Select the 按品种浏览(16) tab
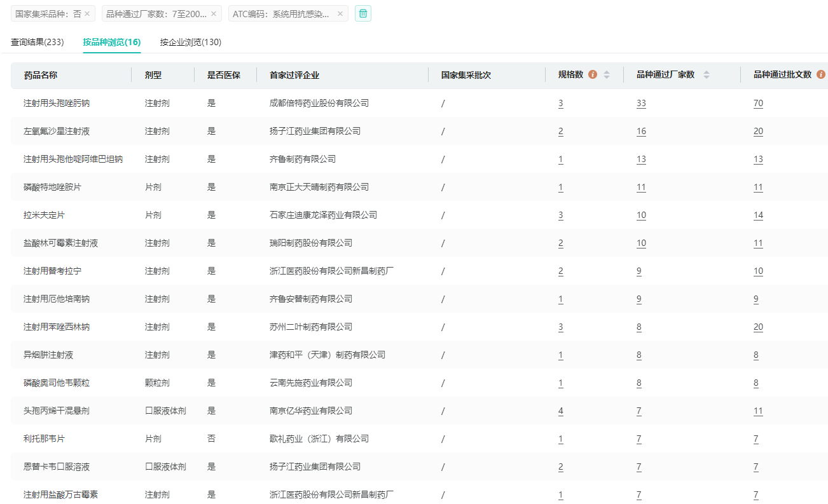Viewport: 828px width, 504px height. [x=112, y=42]
